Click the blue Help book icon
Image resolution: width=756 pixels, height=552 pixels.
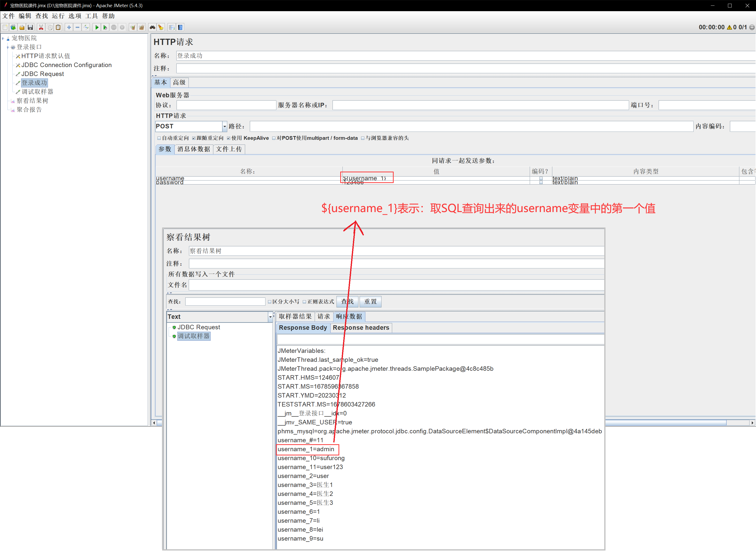pyautogui.click(x=180, y=27)
